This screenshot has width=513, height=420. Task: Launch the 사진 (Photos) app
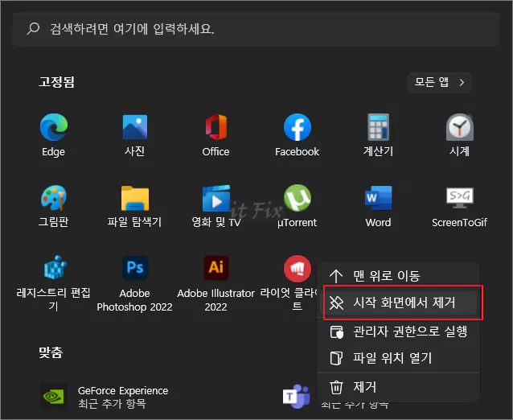tap(135, 135)
